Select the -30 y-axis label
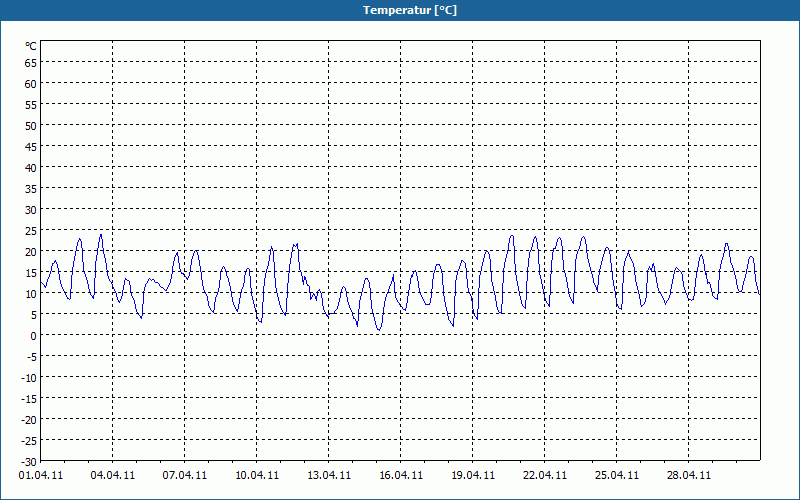This screenshot has height=500, width=800. pyautogui.click(x=29, y=462)
